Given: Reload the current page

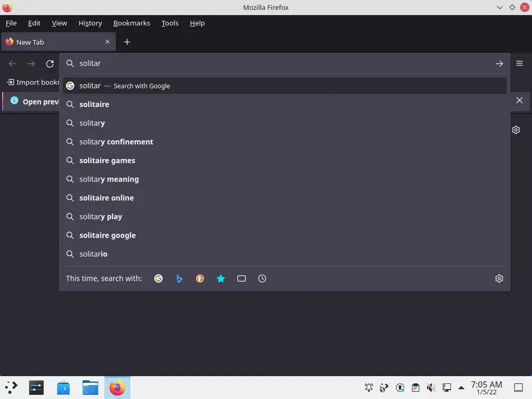Looking at the screenshot, I should click(x=50, y=64).
